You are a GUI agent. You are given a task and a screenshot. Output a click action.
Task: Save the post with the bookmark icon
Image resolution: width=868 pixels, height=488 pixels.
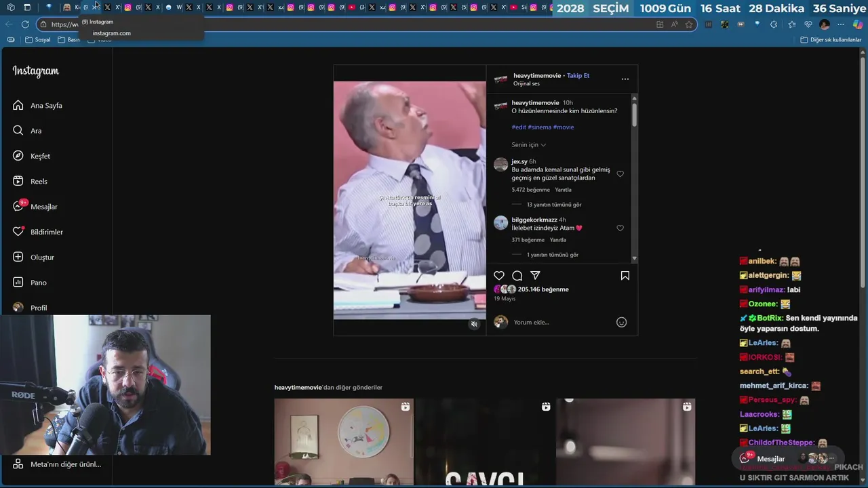point(625,276)
